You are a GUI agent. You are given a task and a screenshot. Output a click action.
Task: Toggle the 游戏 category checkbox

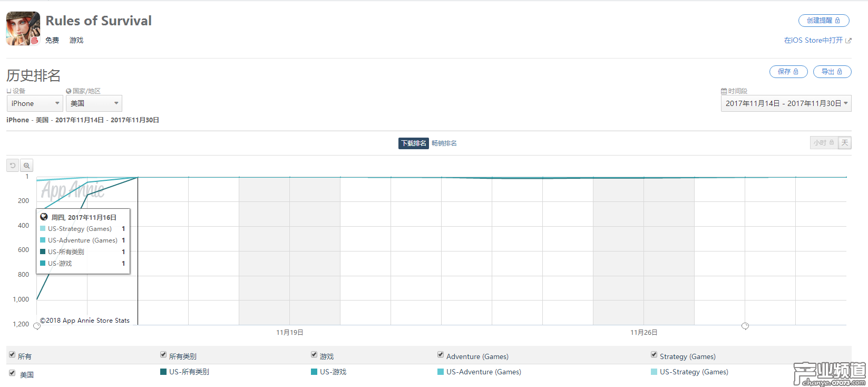pyautogui.click(x=314, y=355)
